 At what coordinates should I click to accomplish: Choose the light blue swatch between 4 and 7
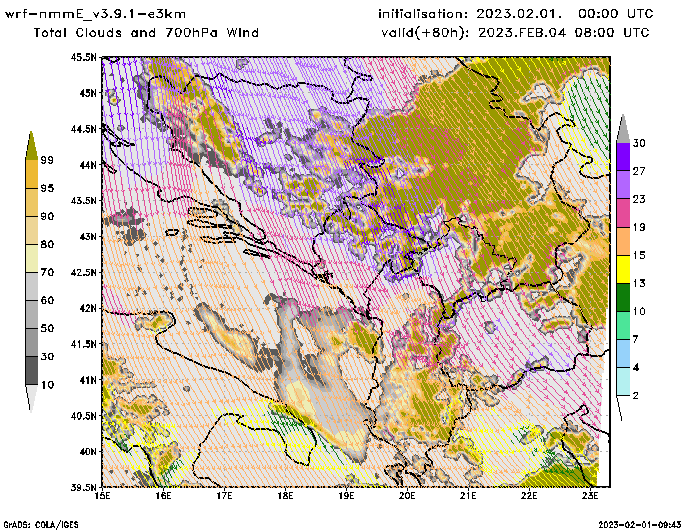(623, 353)
